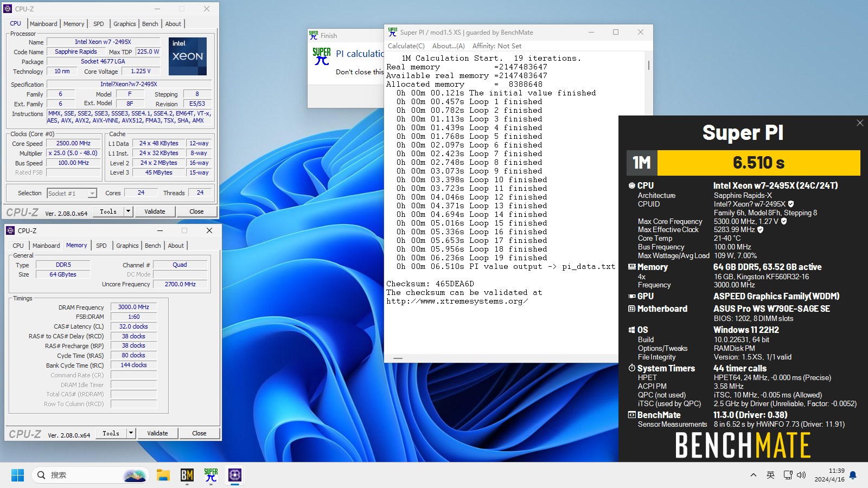Click the Level 3 cache 45 MBytes value
Viewport: 868px width, 488px height.
158,172
